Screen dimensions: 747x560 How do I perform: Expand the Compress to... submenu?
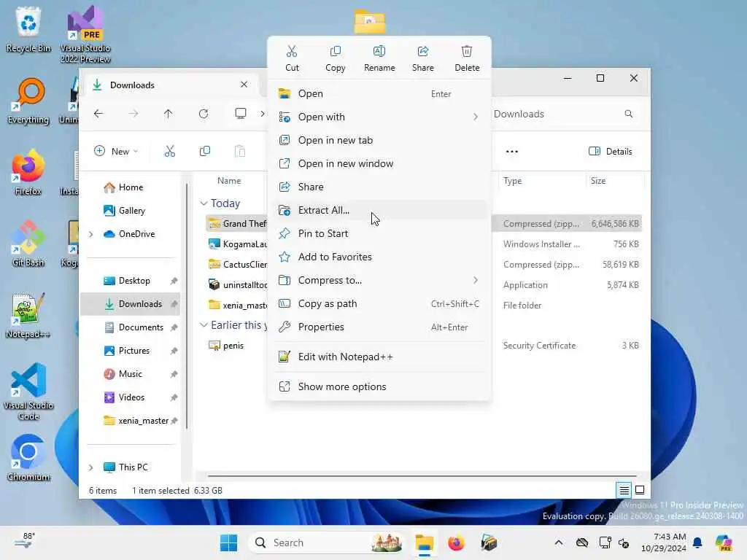click(379, 281)
